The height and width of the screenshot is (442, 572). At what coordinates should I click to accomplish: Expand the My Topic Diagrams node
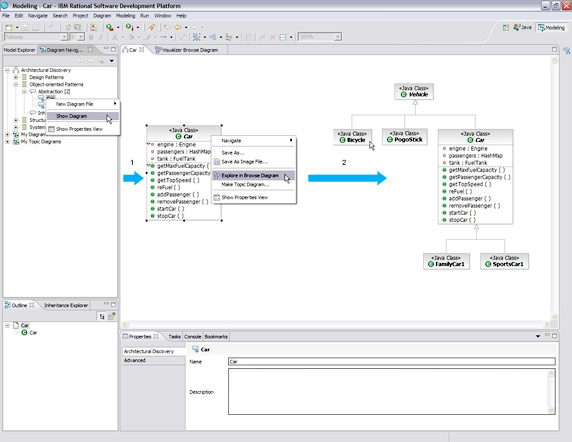[x=7, y=142]
